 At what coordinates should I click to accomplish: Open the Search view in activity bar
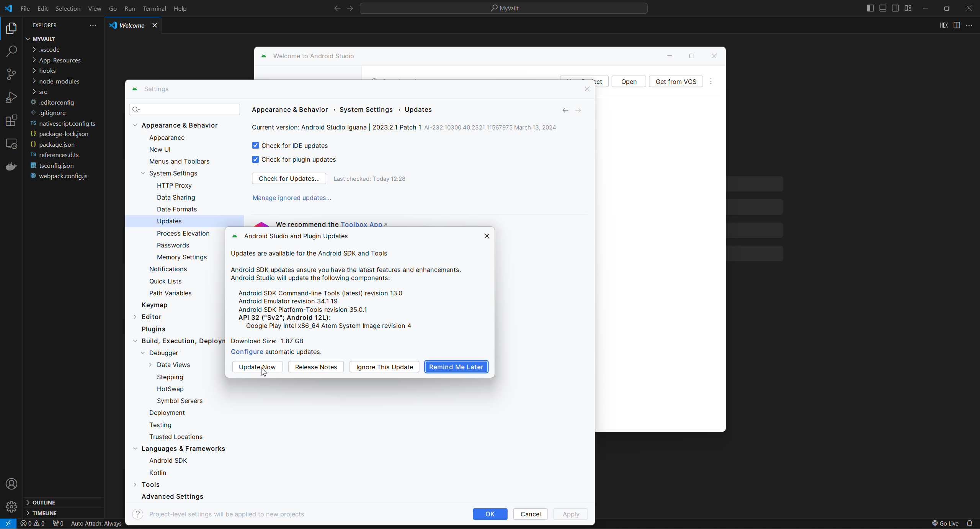tap(11, 51)
